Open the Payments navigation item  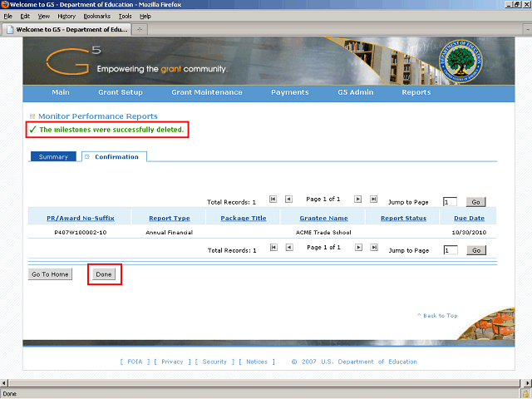click(290, 92)
